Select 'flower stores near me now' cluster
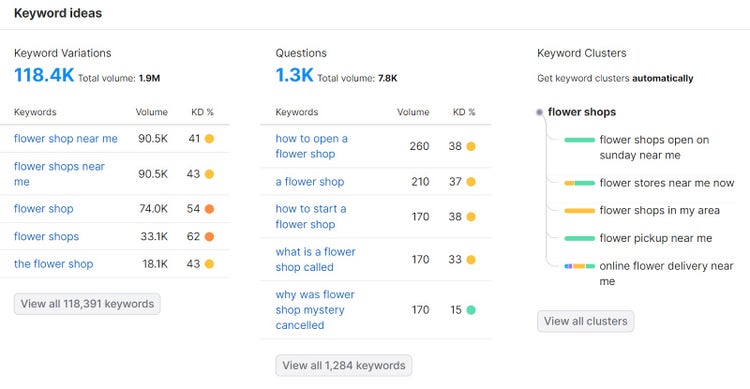The height and width of the screenshot is (389, 750). coord(666,183)
